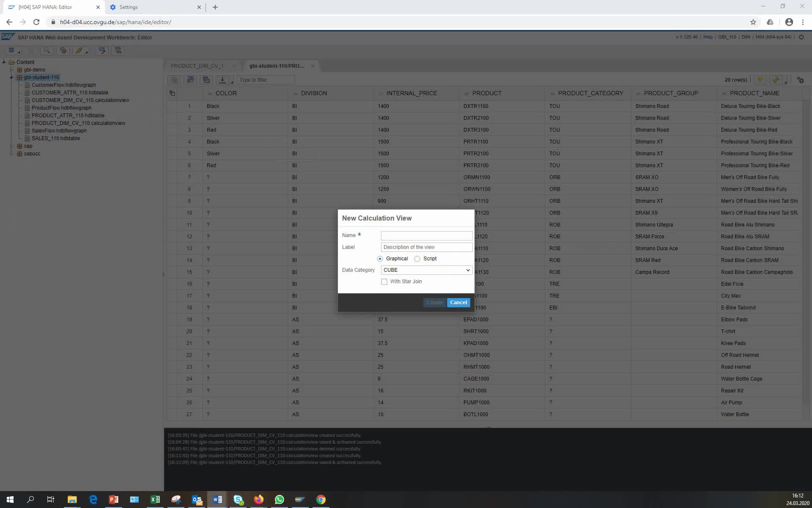
Task: Select CustomerFlow.hdbflowgraph in the tree
Action: click(64, 85)
